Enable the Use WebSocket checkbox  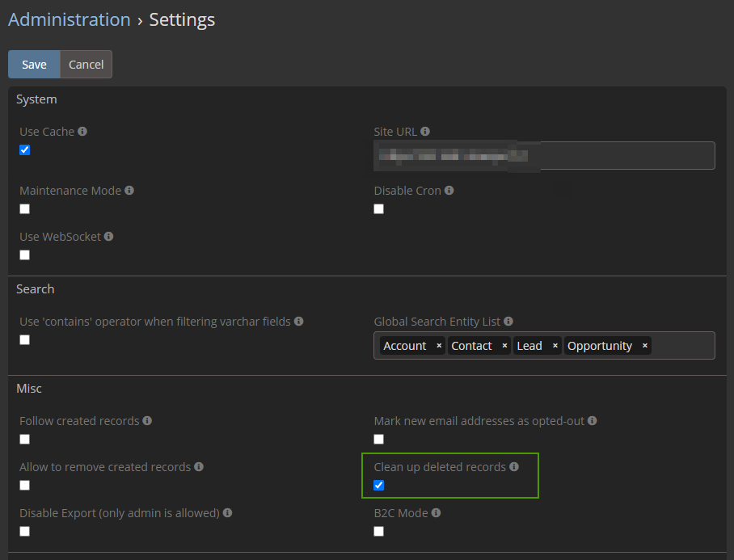(x=25, y=255)
